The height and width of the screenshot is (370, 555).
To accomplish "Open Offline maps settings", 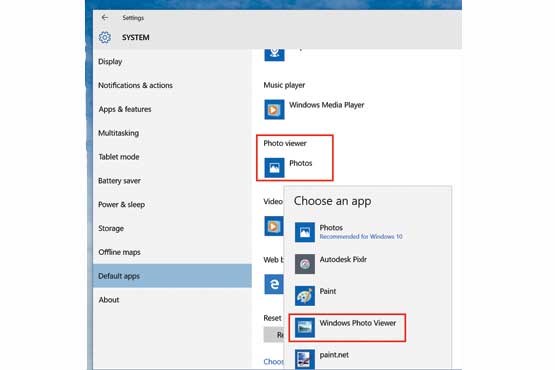I will (172, 252).
